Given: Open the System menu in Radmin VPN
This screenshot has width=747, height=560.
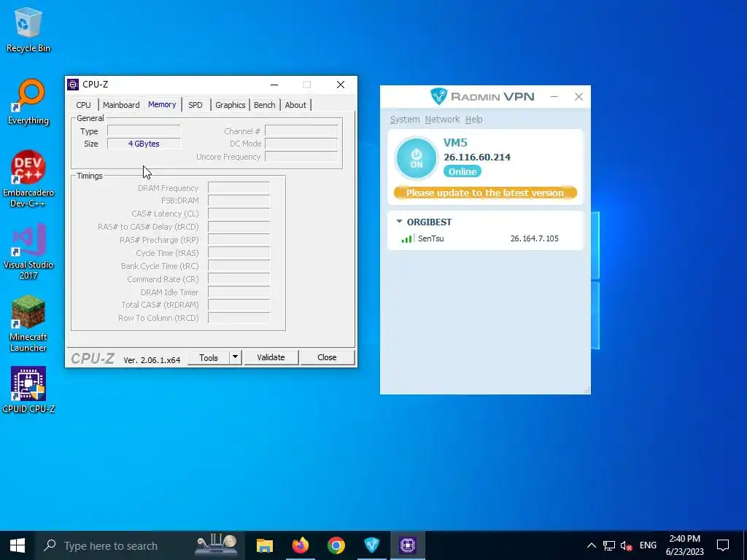Looking at the screenshot, I should [x=405, y=120].
